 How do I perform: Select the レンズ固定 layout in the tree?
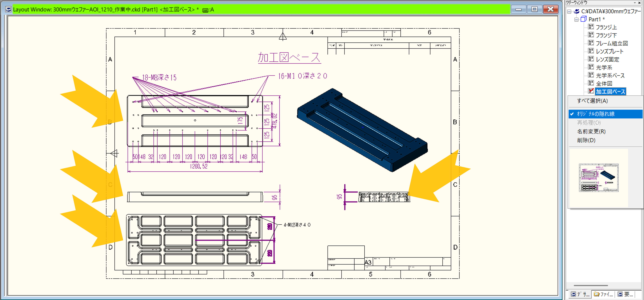click(x=607, y=59)
